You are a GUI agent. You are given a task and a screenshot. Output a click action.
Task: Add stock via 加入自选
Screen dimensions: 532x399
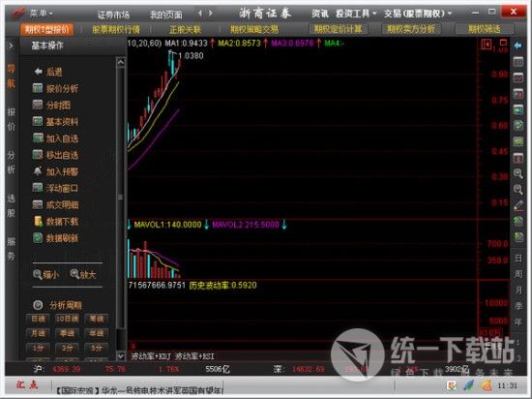click(55, 138)
